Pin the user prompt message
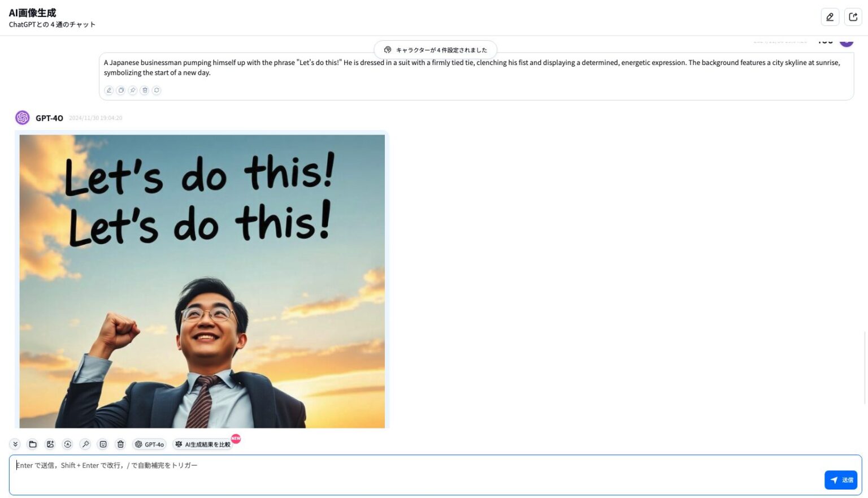The image size is (868, 498). pos(133,90)
